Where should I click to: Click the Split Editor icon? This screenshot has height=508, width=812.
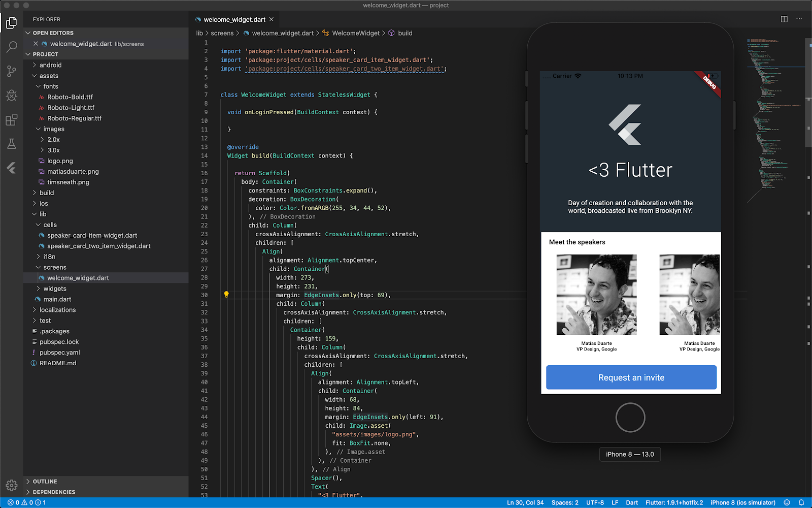784,19
